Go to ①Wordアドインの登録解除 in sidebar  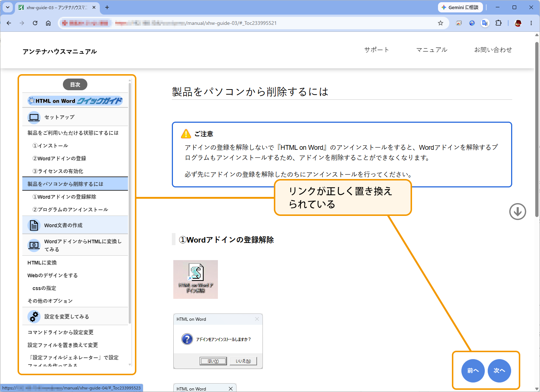point(64,197)
